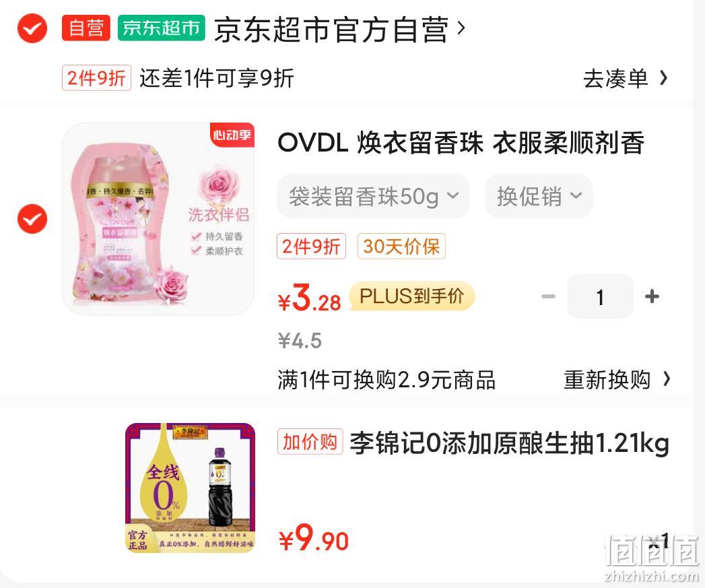Open OVDL 焕衣留香珠 product title
The width and height of the screenshot is (705, 588).
point(461,143)
